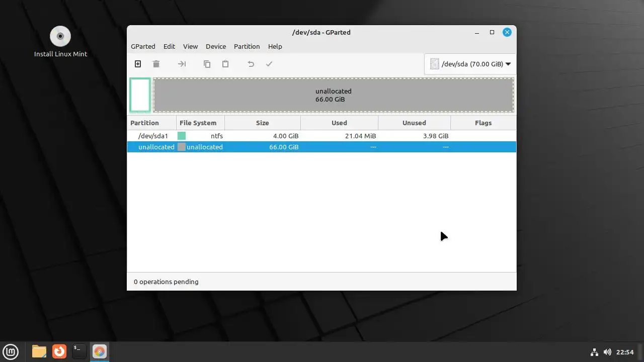The height and width of the screenshot is (362, 644).
Task: Minimize the GParted window
Action: click(477, 32)
